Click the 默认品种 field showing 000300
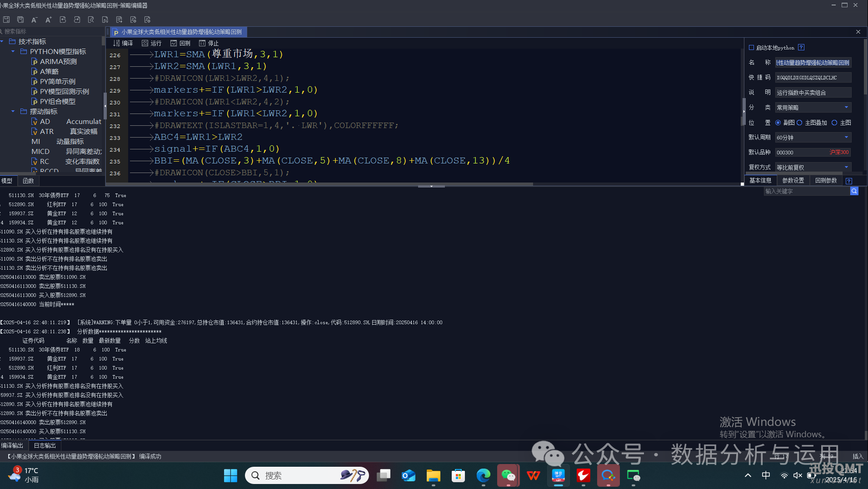 click(813, 153)
